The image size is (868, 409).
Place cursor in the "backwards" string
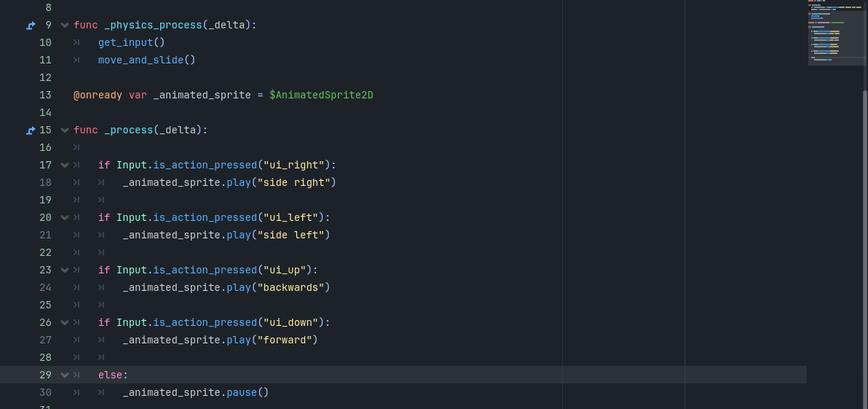291,288
